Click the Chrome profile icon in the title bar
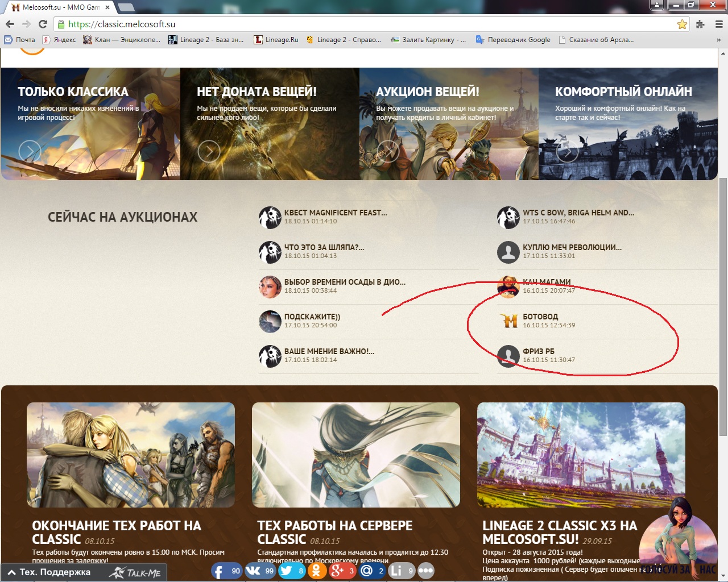Screen dimensions: 728x582 (x=657, y=5)
